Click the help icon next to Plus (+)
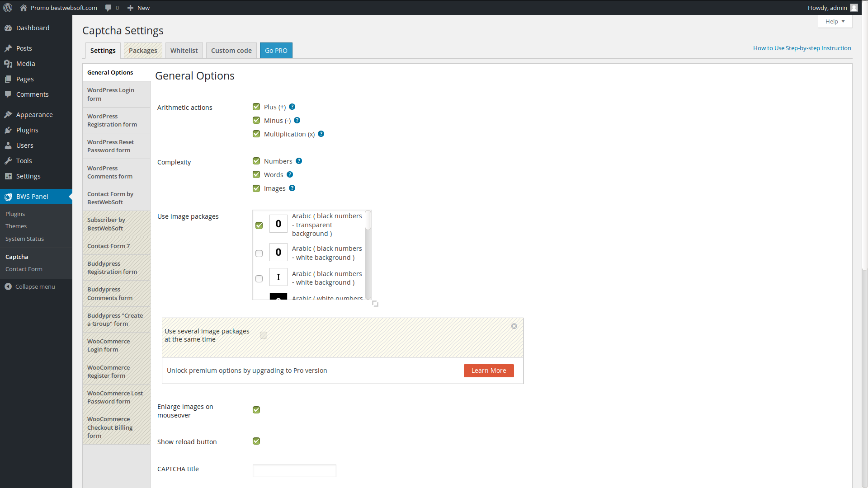Image resolution: width=868 pixels, height=488 pixels. 292,107
